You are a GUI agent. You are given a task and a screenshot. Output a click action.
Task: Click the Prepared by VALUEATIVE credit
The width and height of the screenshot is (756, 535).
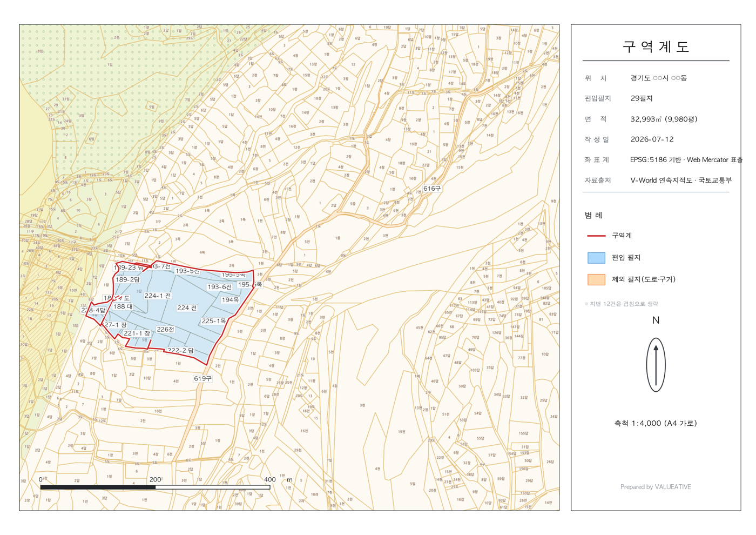[x=656, y=487]
